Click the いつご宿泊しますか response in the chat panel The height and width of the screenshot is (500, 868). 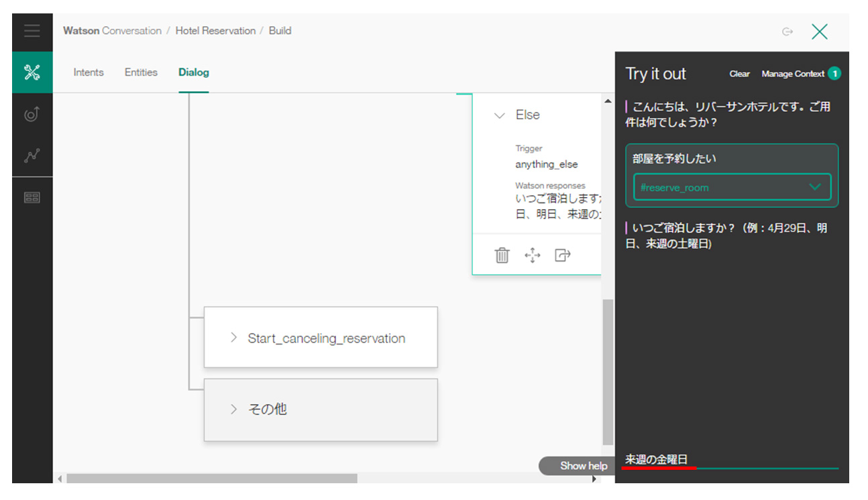(x=726, y=236)
